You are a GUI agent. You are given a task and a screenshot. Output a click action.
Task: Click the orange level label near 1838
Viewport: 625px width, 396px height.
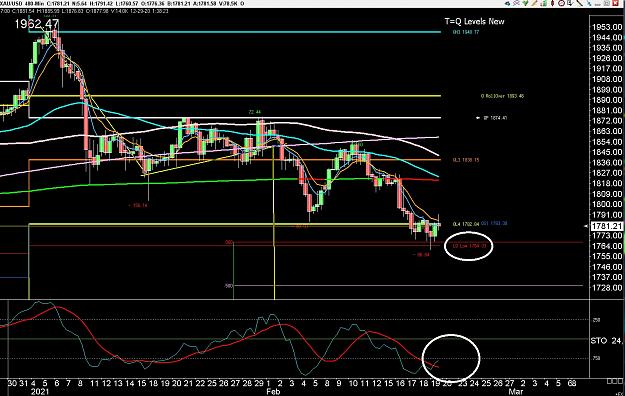click(466, 160)
